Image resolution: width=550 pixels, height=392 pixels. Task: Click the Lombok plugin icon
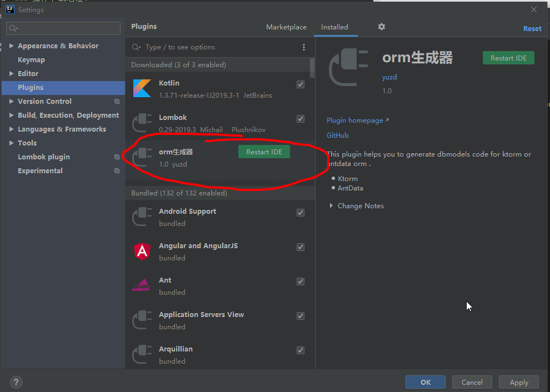pyautogui.click(x=142, y=123)
